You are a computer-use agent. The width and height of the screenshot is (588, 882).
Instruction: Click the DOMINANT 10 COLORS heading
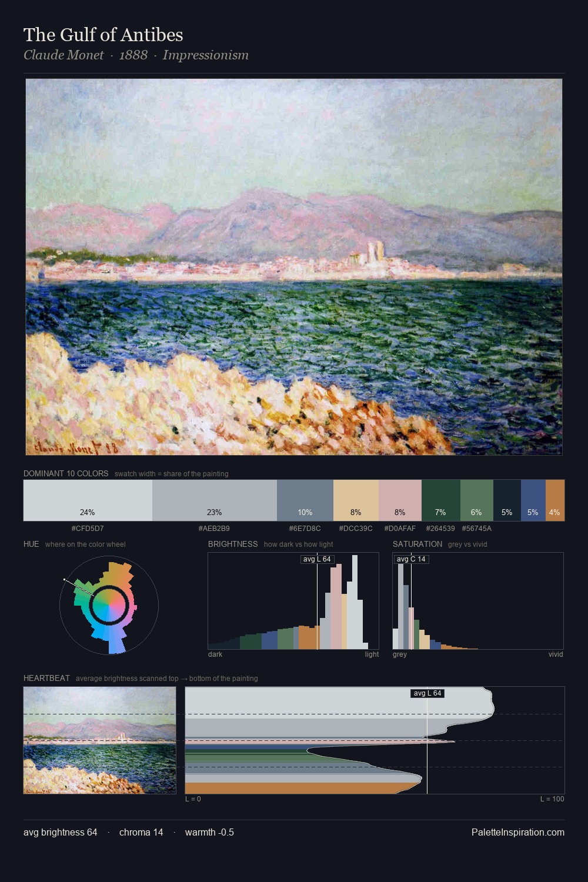[66, 473]
